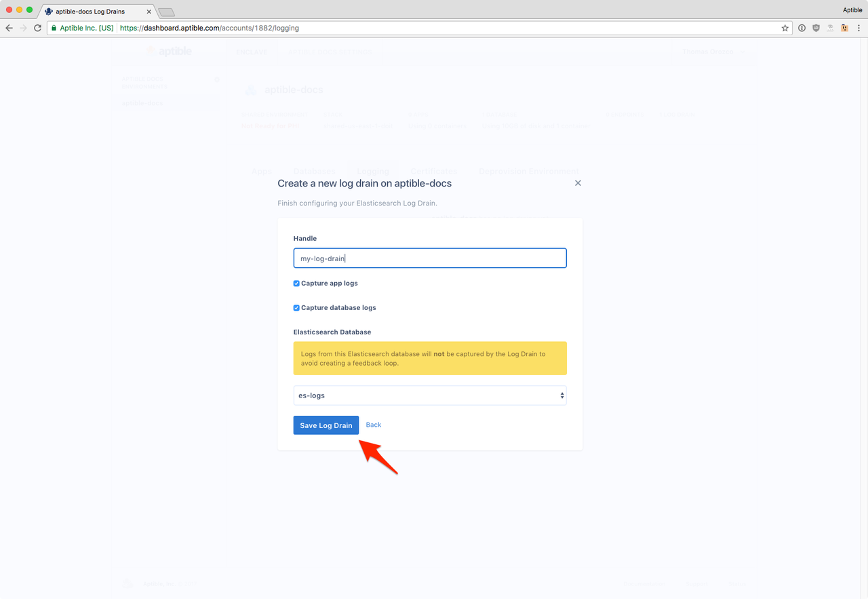
Task: Click the yellow feedback loop warning text
Action: tap(430, 358)
